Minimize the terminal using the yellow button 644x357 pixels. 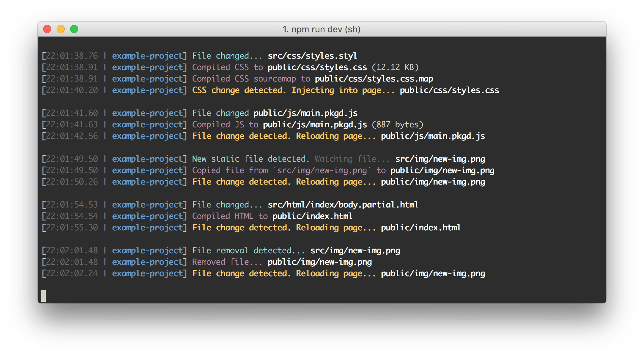pos(61,29)
